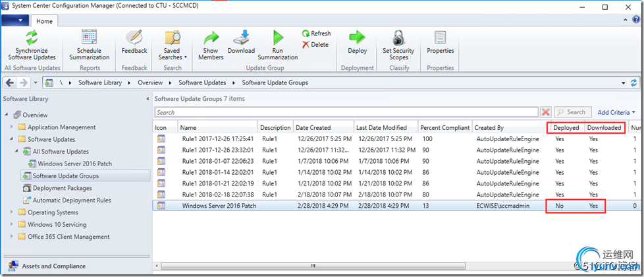Sort by Percent Compliant column

point(444,127)
